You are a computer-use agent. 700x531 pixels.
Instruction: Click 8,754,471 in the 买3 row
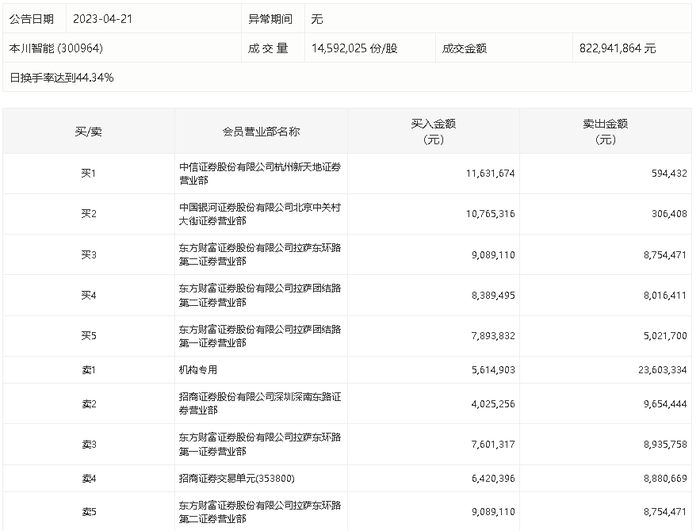665,255
